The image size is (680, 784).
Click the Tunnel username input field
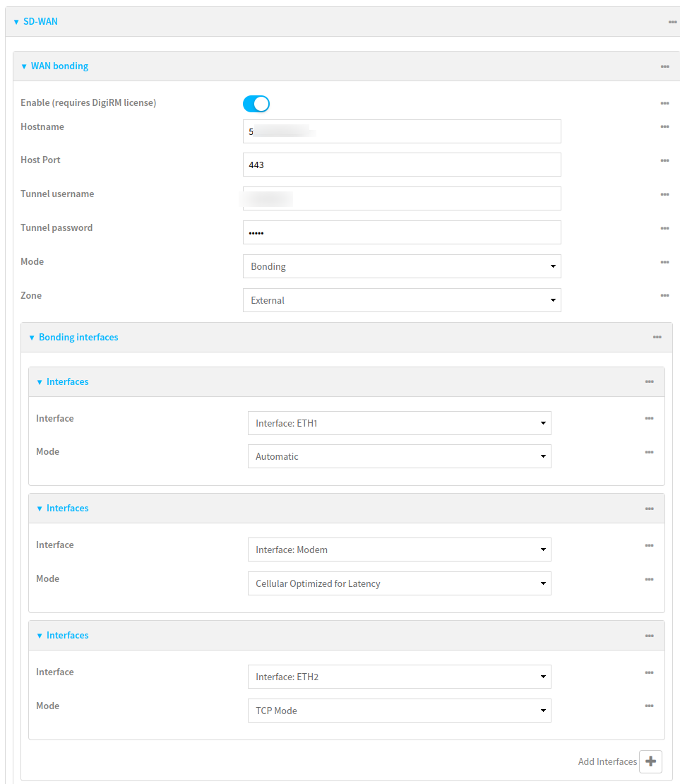(x=402, y=198)
